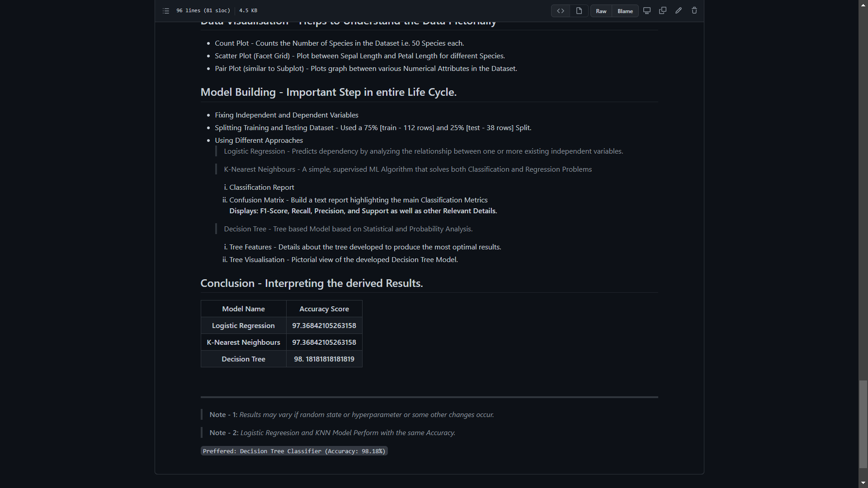Click the Decision Tree table row label
868x488 pixels.
[x=243, y=359]
